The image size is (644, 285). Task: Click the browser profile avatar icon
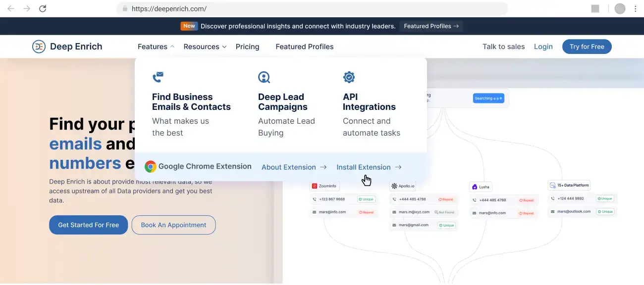click(620, 8)
